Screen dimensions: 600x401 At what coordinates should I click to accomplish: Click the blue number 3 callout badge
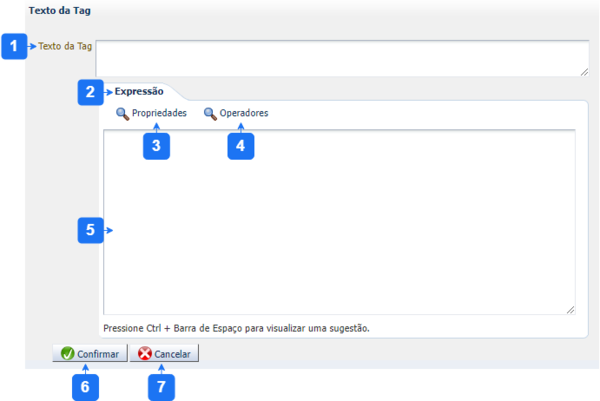[x=156, y=146]
